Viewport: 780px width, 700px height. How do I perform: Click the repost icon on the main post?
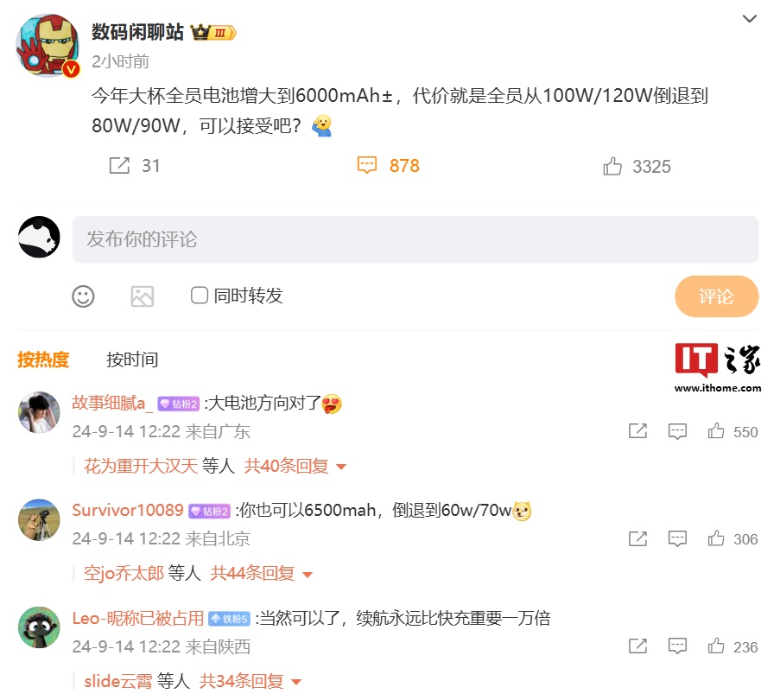pos(119,165)
